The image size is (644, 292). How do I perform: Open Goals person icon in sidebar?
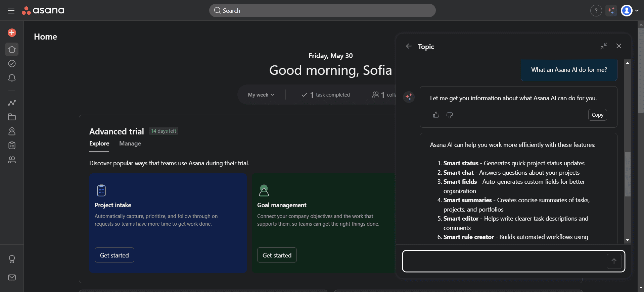[12, 131]
